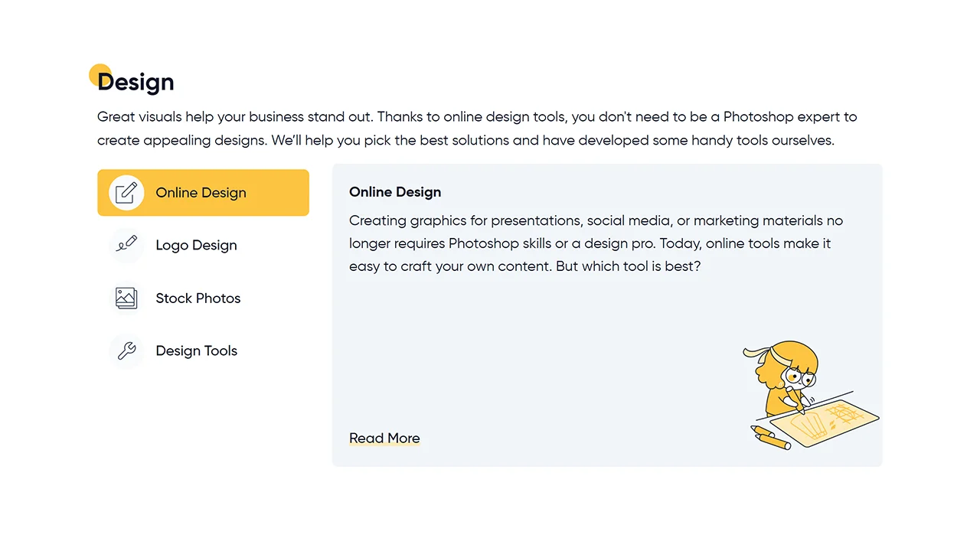Select the pencil edit icon beside Online Design
Viewport: 980px width, 551px height.
pos(127,192)
